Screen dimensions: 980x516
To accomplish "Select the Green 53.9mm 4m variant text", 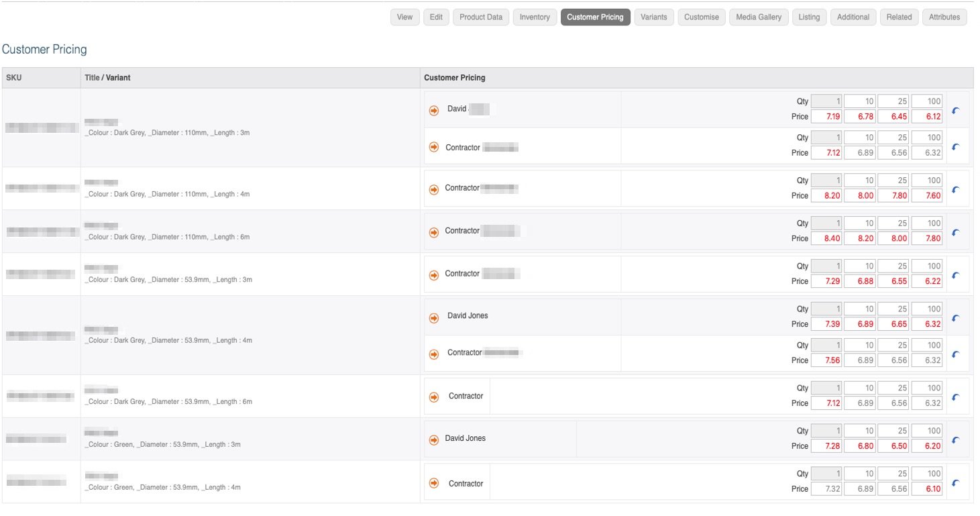I will pos(162,487).
